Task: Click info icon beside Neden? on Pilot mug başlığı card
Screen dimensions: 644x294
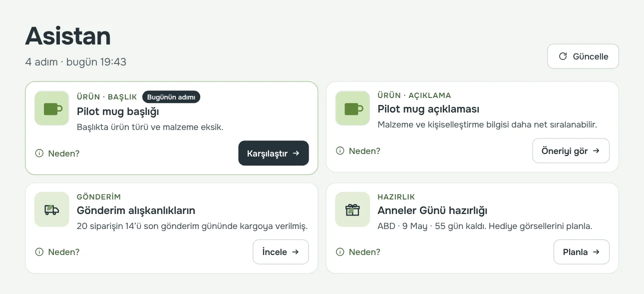Action: (39, 153)
